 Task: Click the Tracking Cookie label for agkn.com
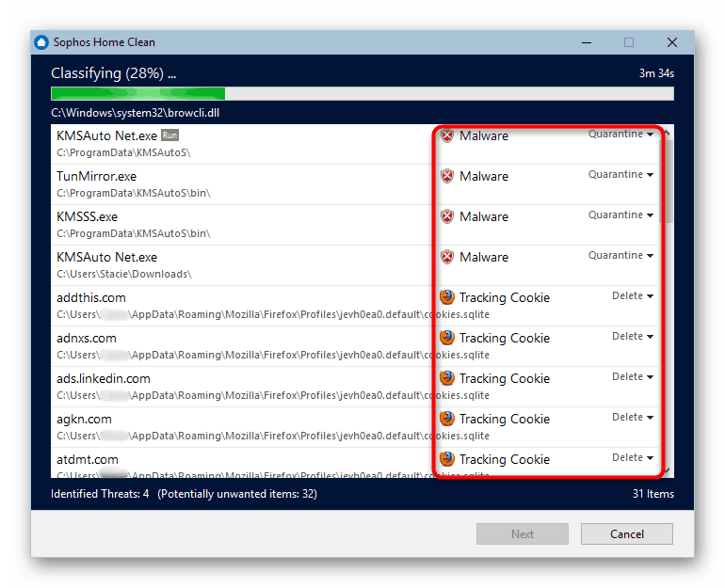click(505, 419)
